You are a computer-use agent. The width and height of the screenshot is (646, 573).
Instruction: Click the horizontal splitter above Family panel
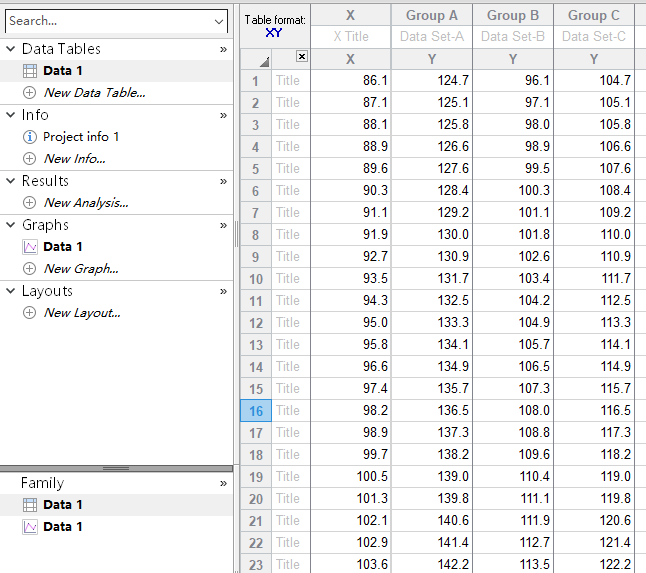click(116, 469)
